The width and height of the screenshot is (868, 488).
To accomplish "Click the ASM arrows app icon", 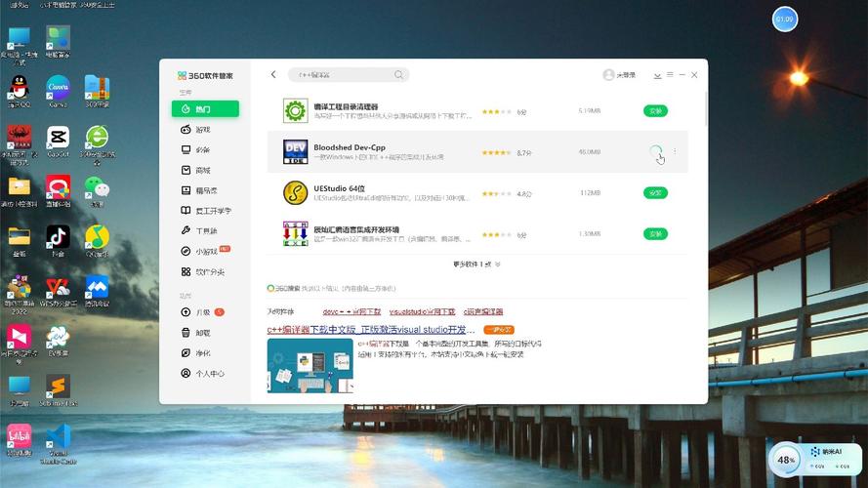I will click(x=295, y=233).
